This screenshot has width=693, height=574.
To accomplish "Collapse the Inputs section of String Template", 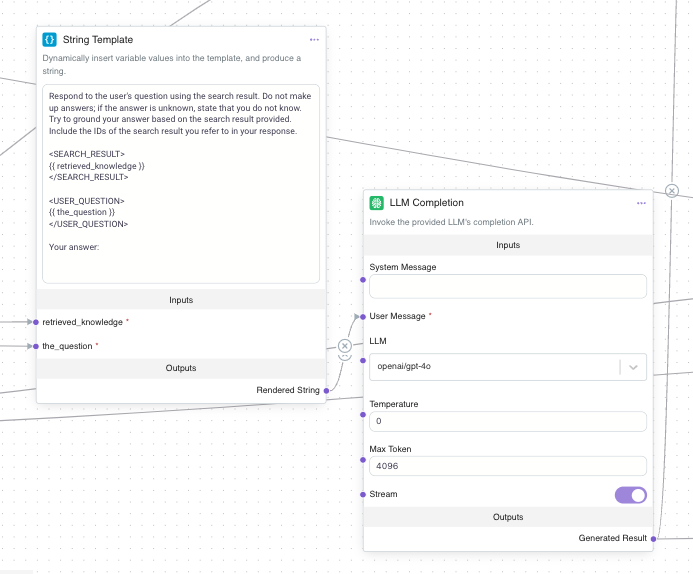I will [x=181, y=300].
